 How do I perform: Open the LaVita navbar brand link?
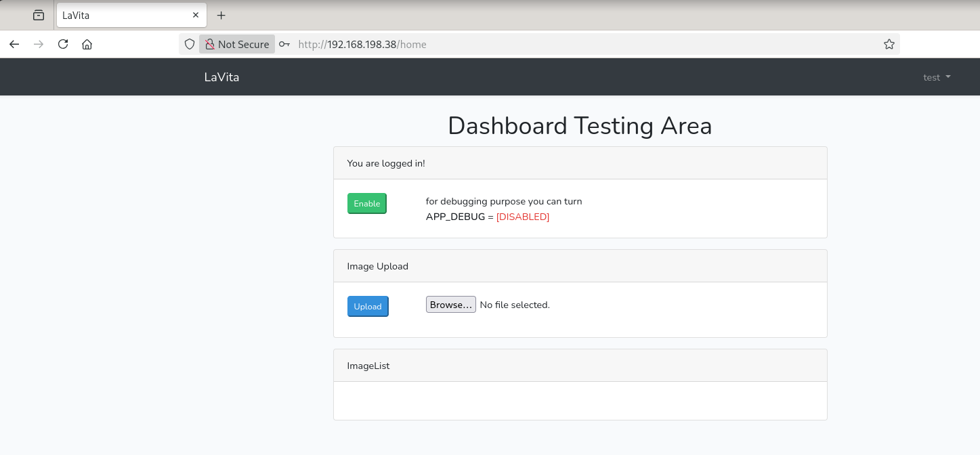pyautogui.click(x=221, y=77)
